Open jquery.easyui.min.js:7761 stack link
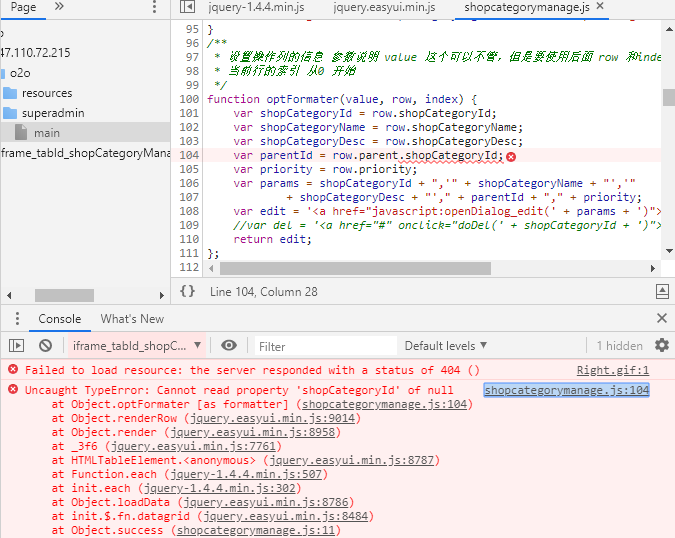Screen dimensions: 675x538 click(x=193, y=446)
